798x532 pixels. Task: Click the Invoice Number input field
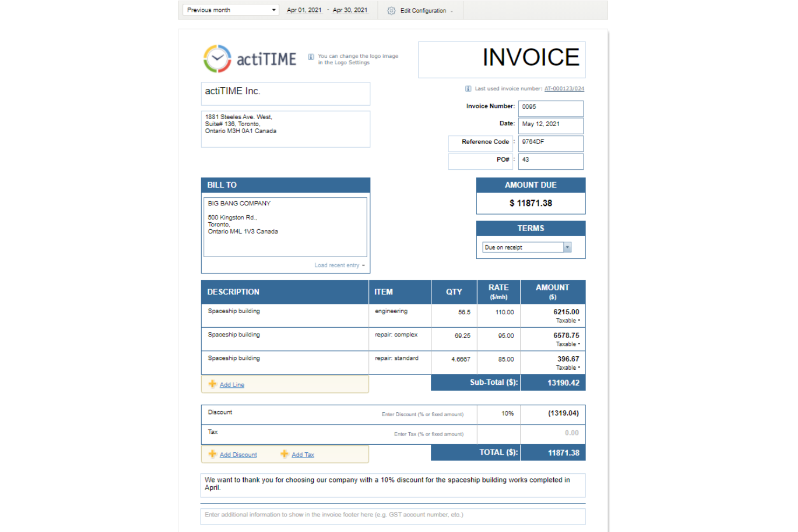pos(551,108)
